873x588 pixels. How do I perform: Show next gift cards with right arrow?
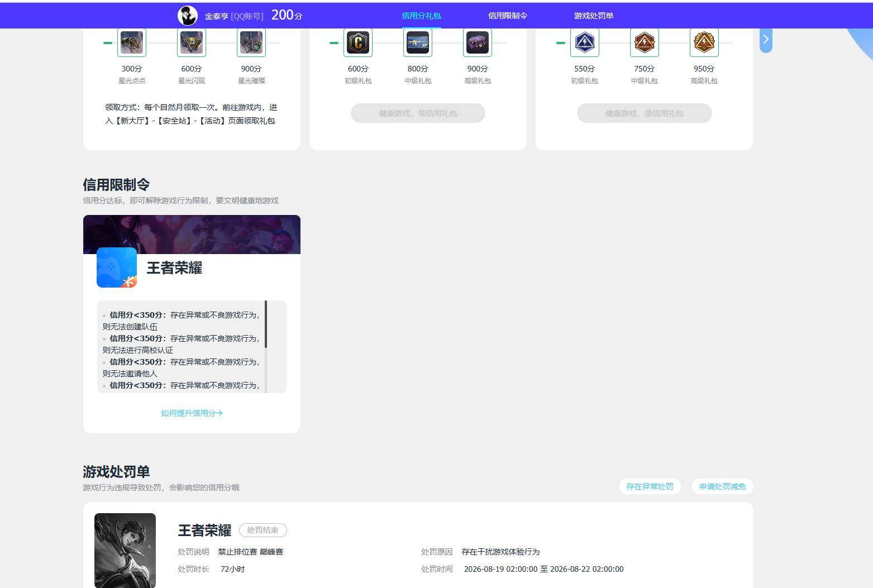pyautogui.click(x=766, y=39)
